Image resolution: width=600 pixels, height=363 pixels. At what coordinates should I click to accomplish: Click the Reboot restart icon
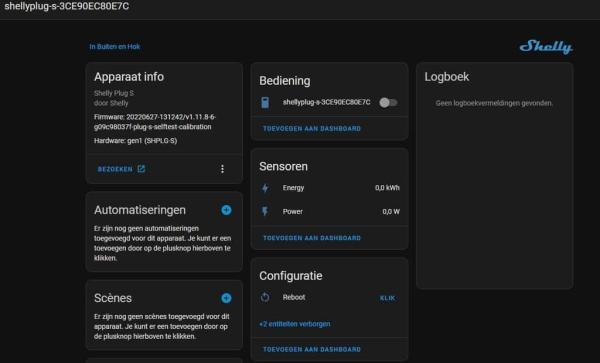[x=265, y=297]
